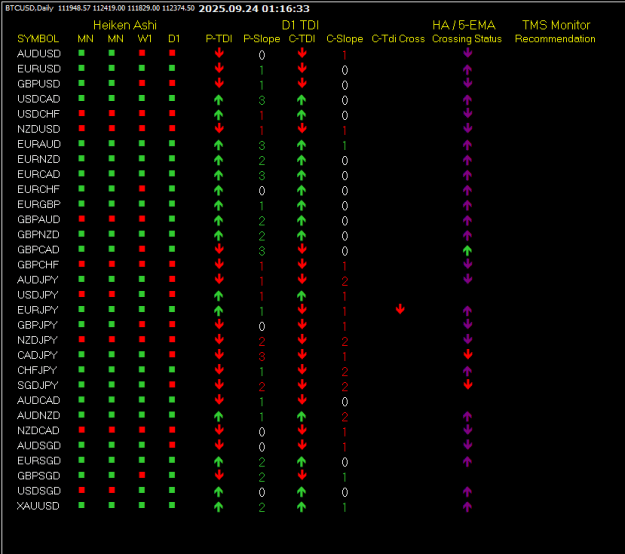Click the 2025.09.24 01:16:33 timestamp
The height and width of the screenshot is (554, 625).
pos(254,8)
